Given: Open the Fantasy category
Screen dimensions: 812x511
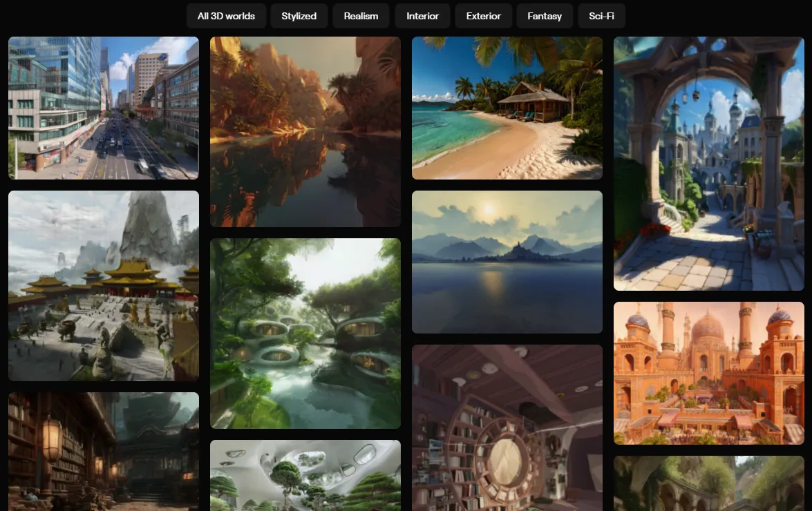Looking at the screenshot, I should (545, 16).
